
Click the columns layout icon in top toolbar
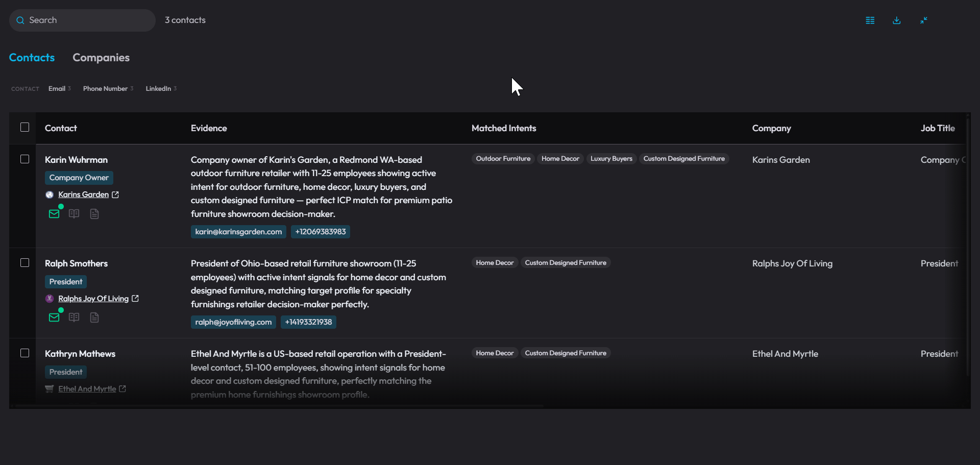point(870,20)
